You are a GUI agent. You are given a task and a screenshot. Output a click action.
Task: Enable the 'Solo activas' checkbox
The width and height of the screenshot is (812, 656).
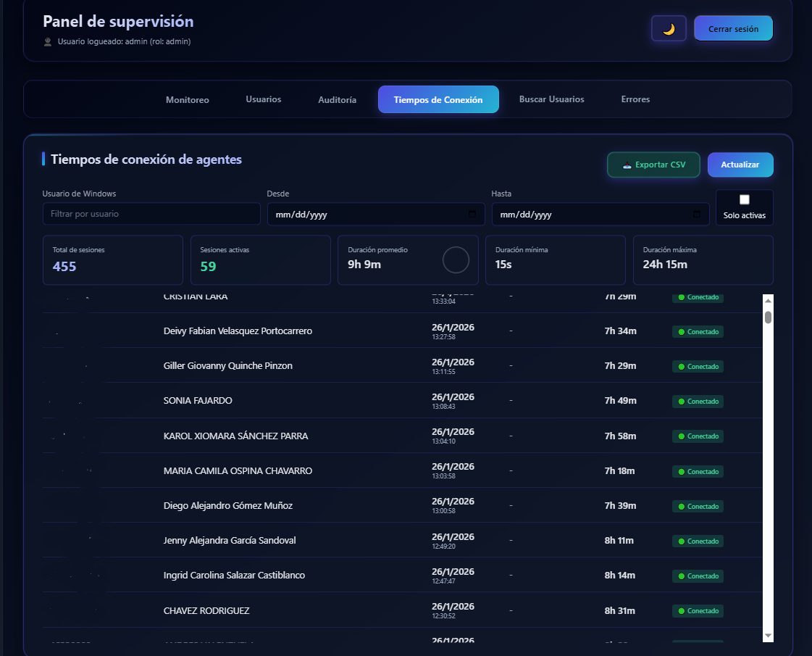[x=744, y=201]
